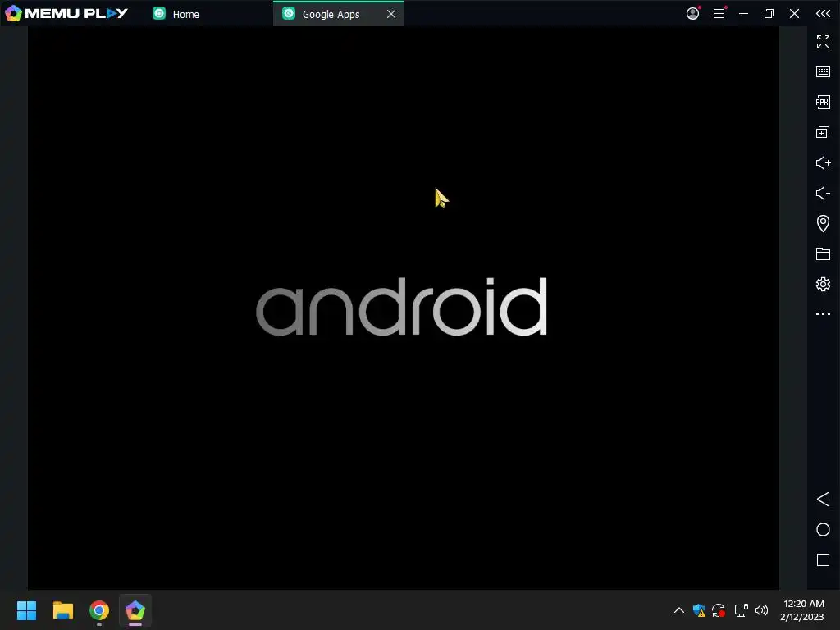Restore the MEmu Play window size

[x=769, y=13]
